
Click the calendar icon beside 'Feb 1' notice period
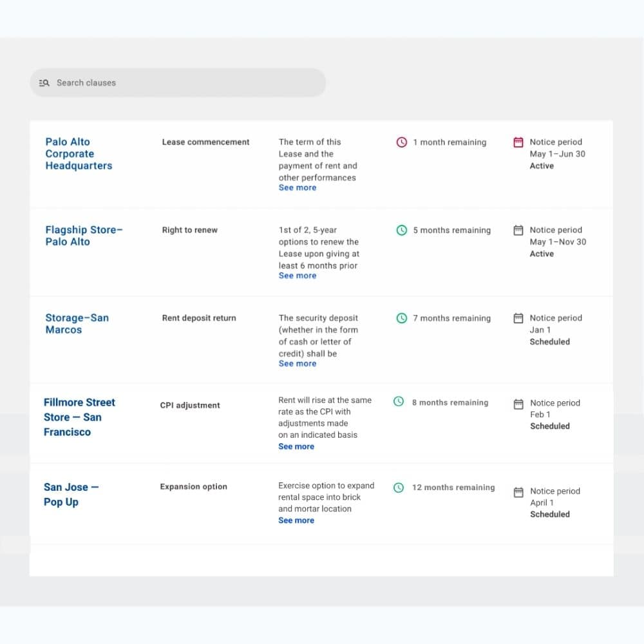(518, 403)
